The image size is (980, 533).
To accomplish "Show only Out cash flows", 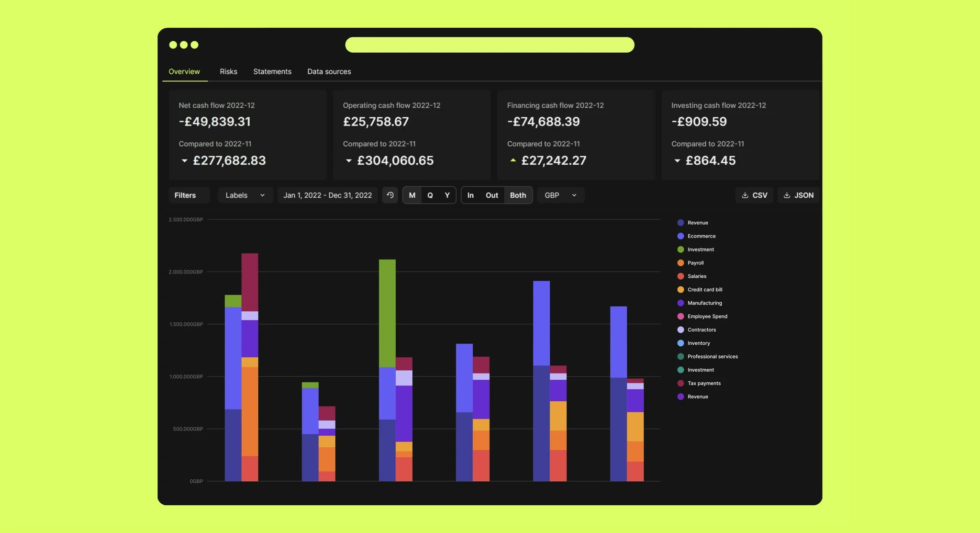I will (491, 195).
